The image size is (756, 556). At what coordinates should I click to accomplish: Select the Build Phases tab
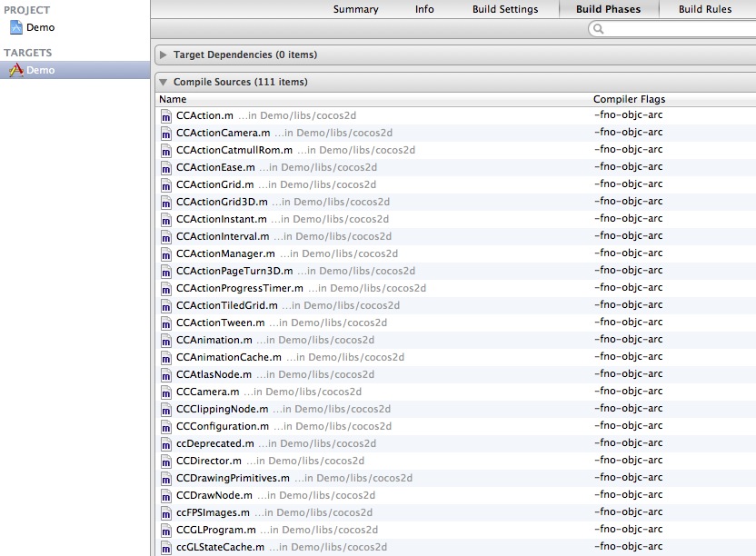pos(609,9)
